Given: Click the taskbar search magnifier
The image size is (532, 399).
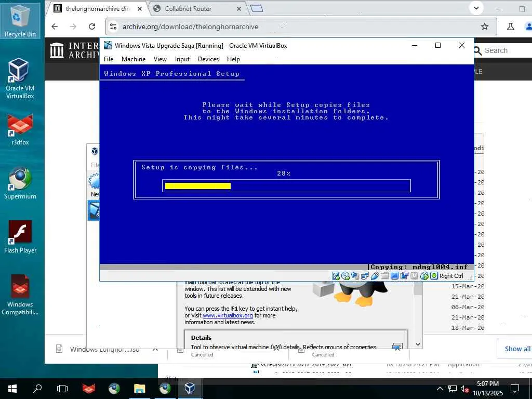Looking at the screenshot, I should 37,388.
